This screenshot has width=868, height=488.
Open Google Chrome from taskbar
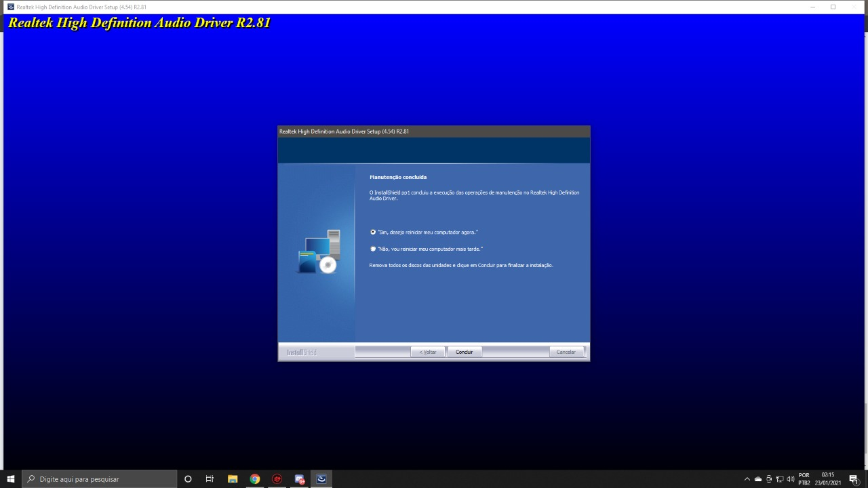click(x=255, y=479)
